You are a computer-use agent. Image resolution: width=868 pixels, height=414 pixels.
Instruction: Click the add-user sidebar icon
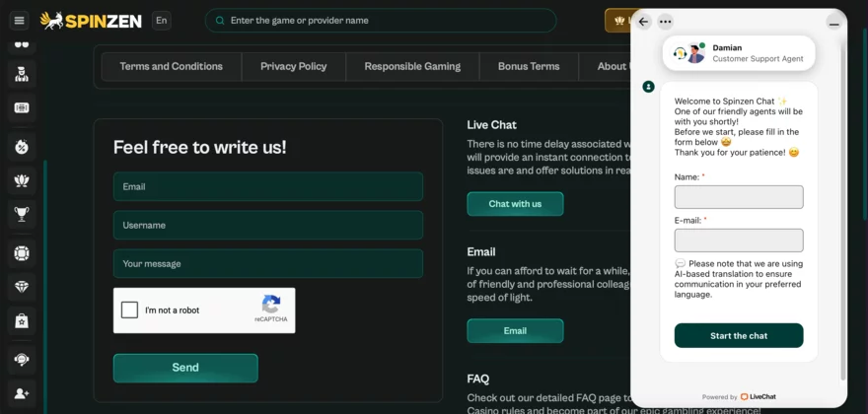[x=22, y=393]
